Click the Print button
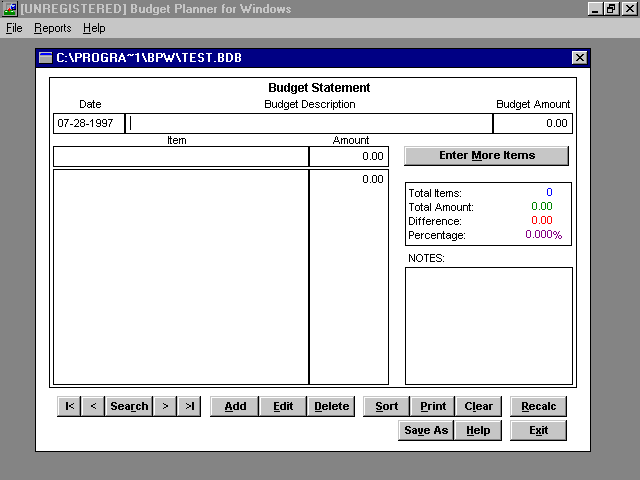The height and width of the screenshot is (480, 640). pyautogui.click(x=433, y=406)
